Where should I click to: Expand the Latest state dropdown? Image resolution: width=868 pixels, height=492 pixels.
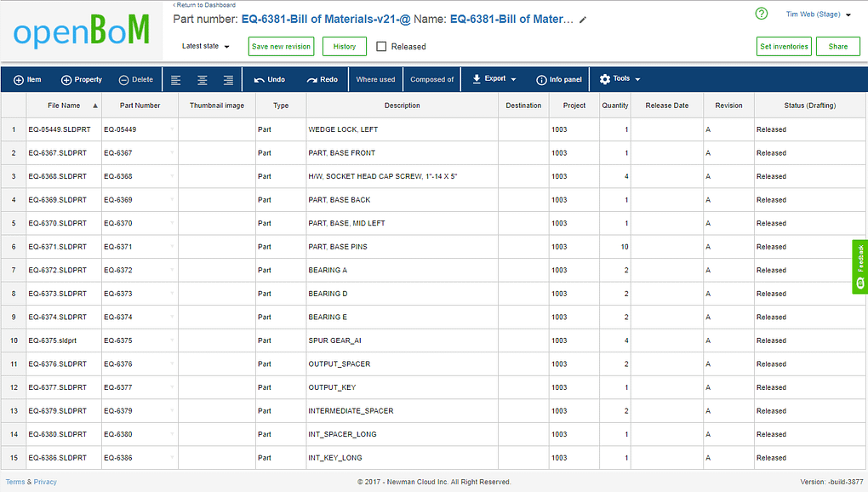click(205, 47)
